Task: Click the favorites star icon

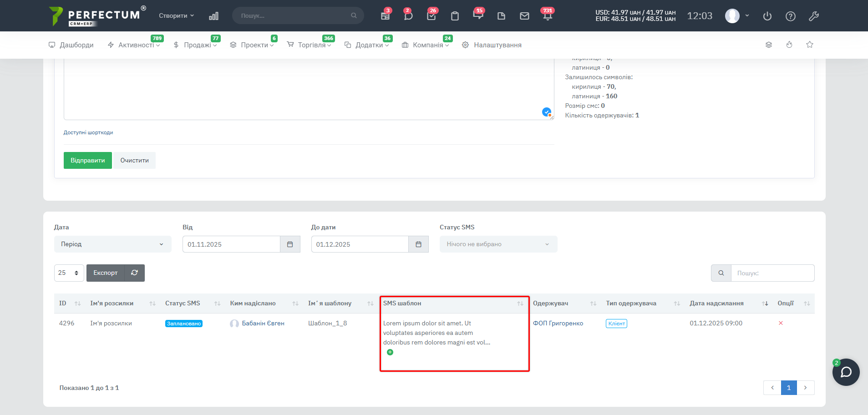Action: pos(810,45)
